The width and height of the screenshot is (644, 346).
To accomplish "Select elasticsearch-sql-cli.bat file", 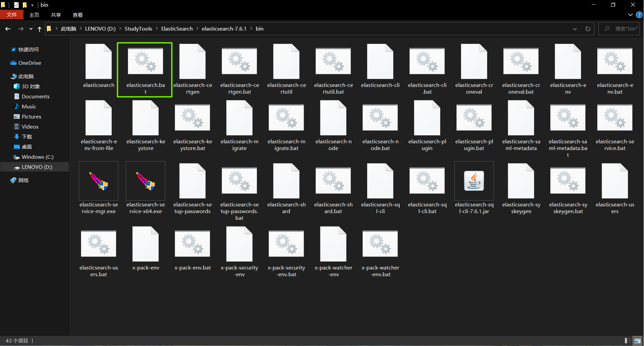I will click(427, 189).
